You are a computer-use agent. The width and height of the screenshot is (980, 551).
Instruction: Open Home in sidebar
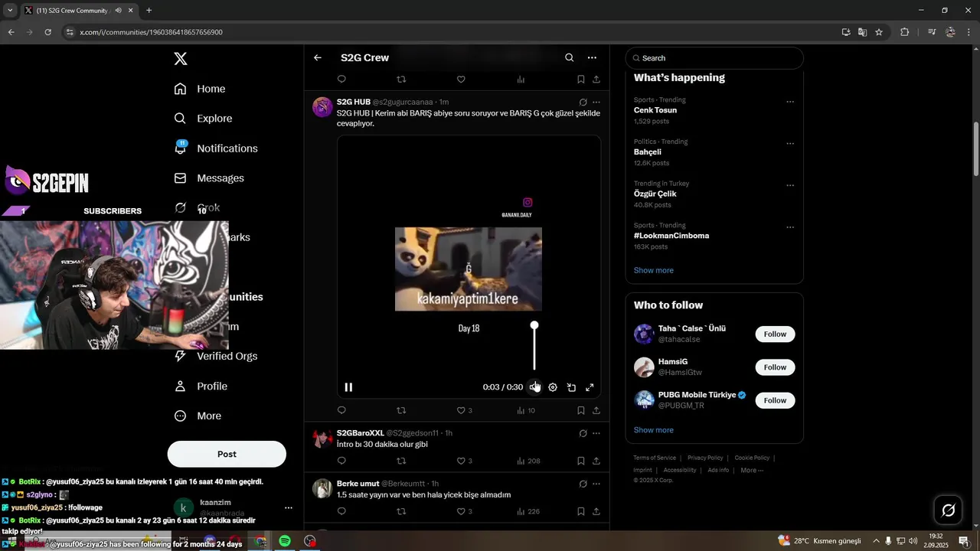click(x=200, y=89)
